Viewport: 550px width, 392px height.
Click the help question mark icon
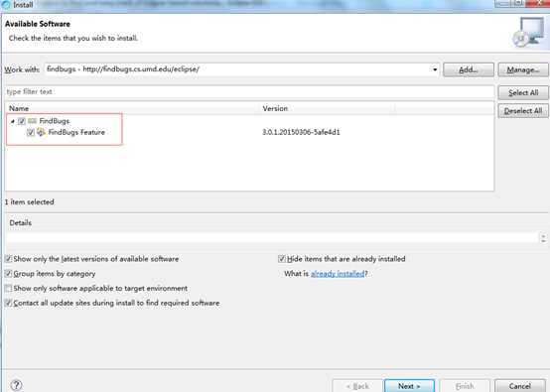[16, 385]
